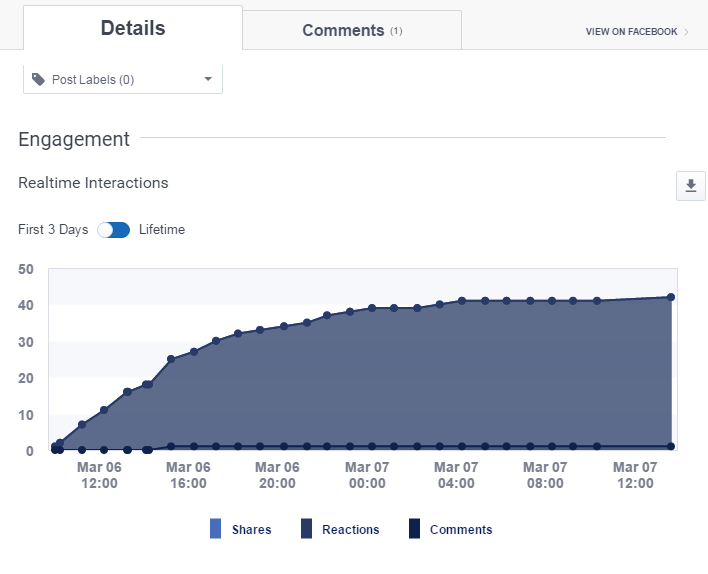Click the (1) count on the Comments tab
Screen dimensions: 708x574
pos(396,31)
